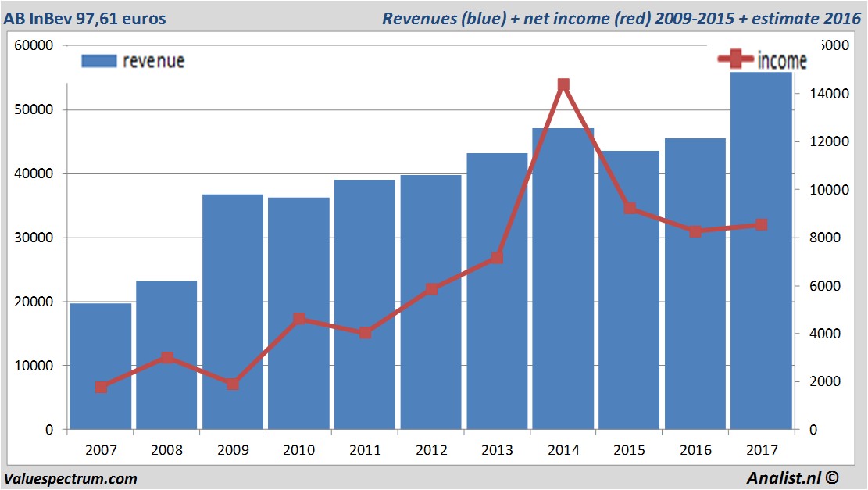Click the right axis value 2000

pos(825,381)
